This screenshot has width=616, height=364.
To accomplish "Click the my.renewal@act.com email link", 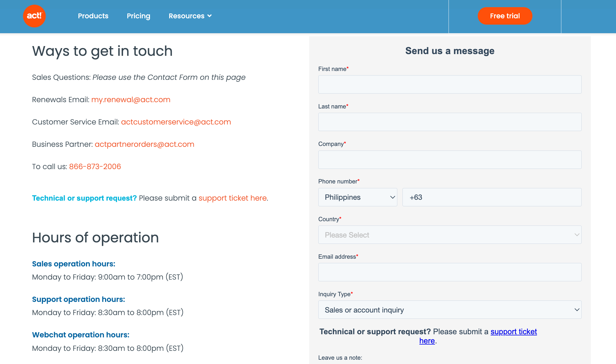I will tap(131, 100).
